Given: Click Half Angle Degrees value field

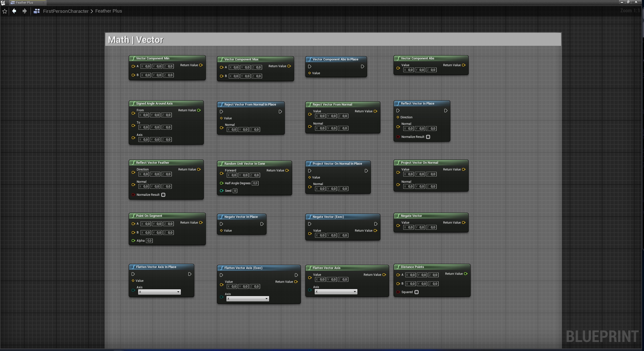Looking at the screenshot, I should (255, 183).
